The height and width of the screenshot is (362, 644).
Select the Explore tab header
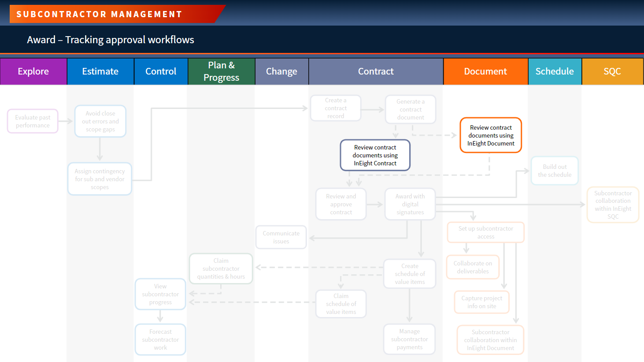[x=33, y=71]
